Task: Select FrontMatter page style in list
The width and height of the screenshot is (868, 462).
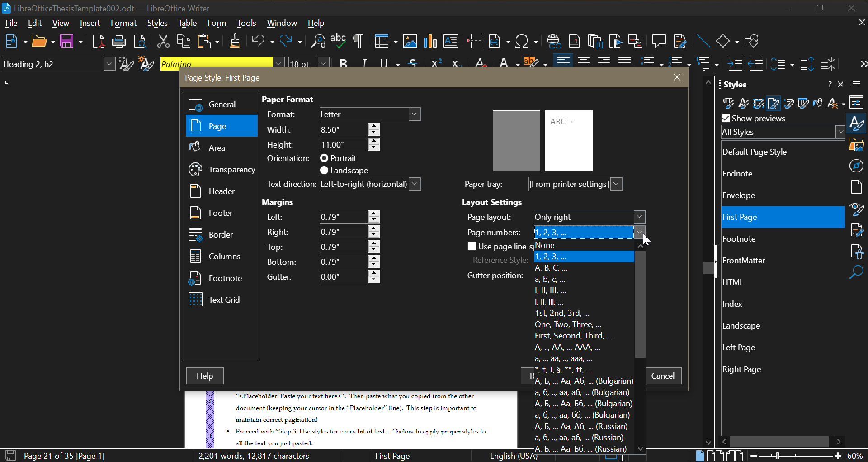Action: (x=783, y=261)
